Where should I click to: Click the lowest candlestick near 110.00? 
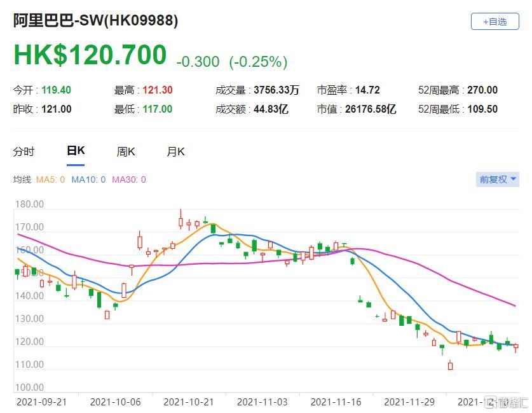[450, 365]
